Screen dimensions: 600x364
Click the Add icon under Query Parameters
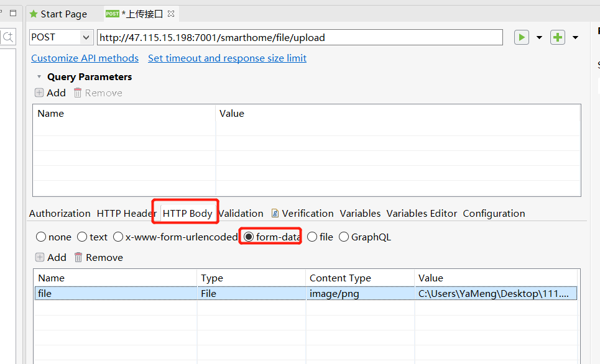(x=40, y=93)
